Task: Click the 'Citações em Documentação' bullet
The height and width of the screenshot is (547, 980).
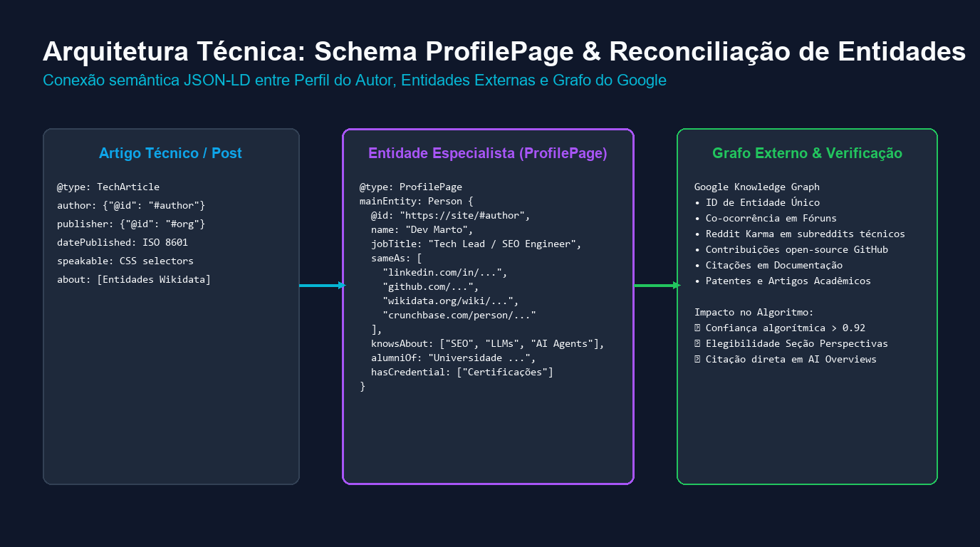Action: click(768, 266)
